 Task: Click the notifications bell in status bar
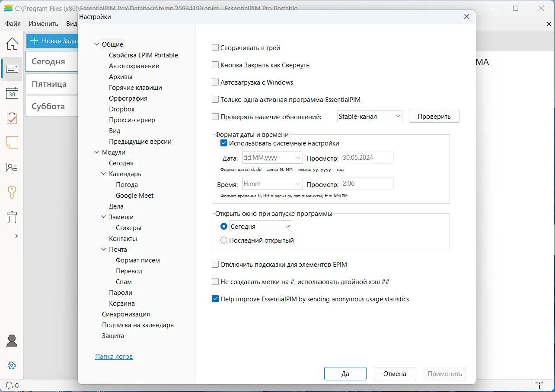pyautogui.click(x=10, y=386)
